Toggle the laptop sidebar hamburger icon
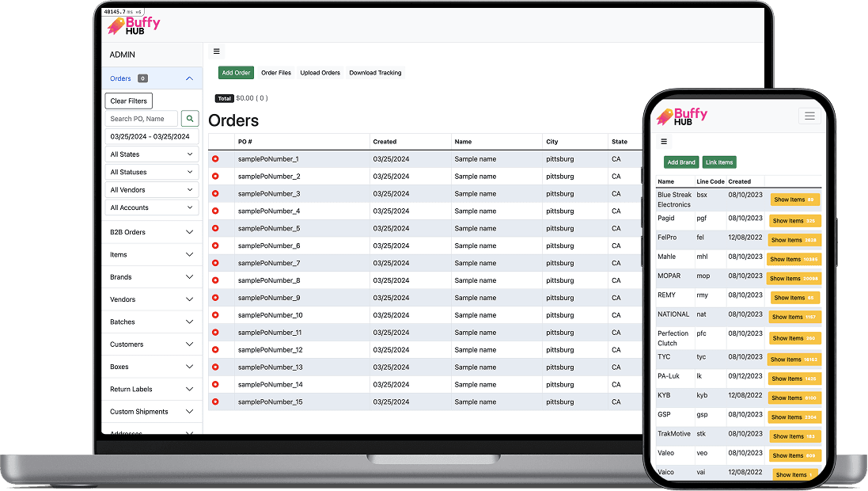 (x=217, y=51)
